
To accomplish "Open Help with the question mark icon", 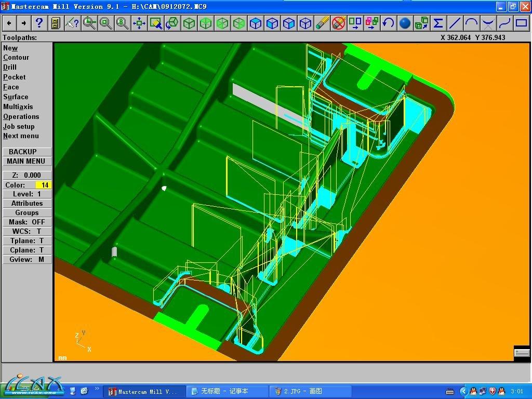I will point(39,23).
